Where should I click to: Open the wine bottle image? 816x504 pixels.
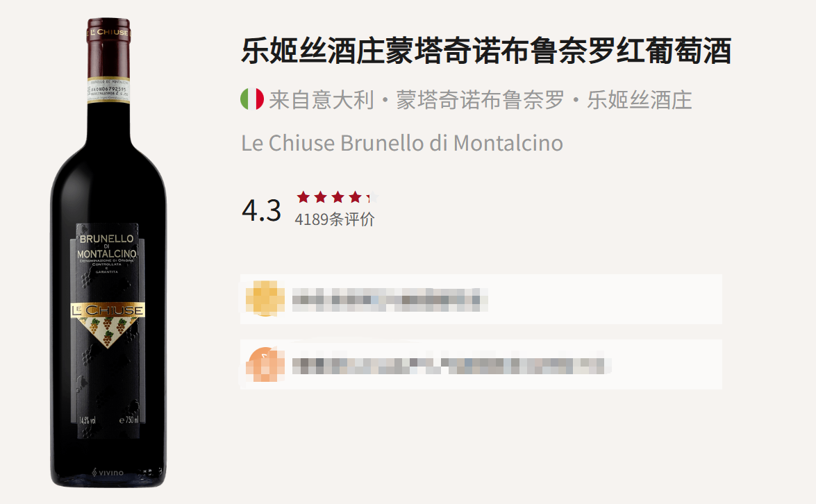click(108, 253)
